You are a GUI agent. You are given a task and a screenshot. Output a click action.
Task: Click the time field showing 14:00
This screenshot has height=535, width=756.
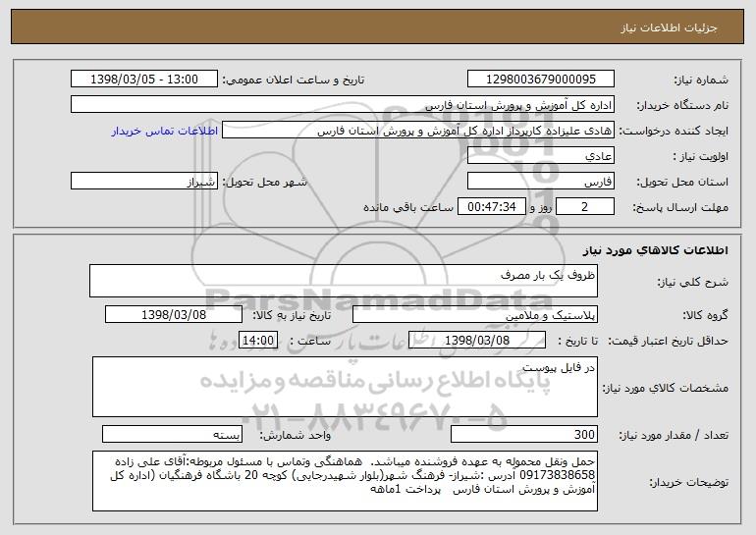pyautogui.click(x=258, y=340)
